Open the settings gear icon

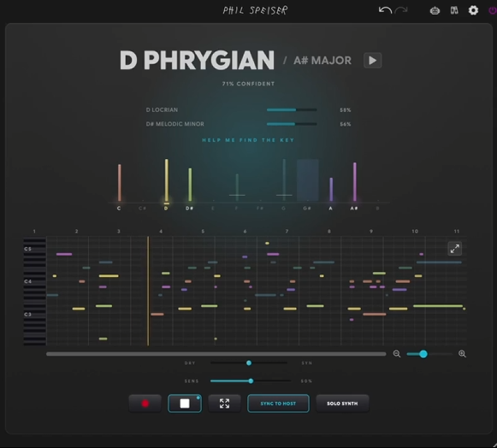473,10
